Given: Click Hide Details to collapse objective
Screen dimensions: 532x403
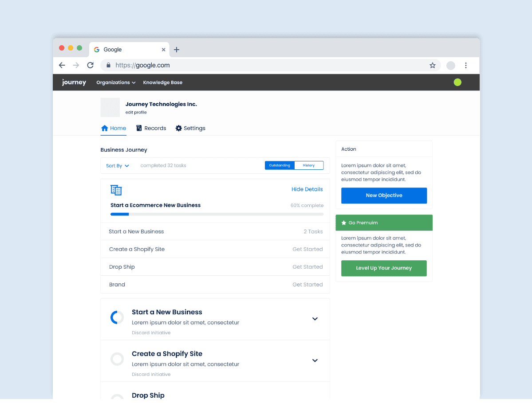Looking at the screenshot, I should pos(307,189).
